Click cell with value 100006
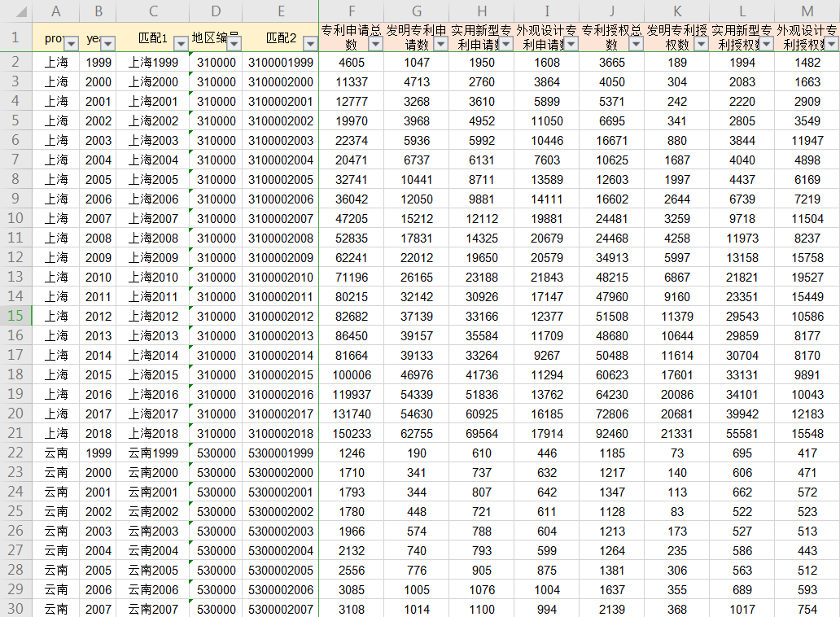The width and height of the screenshot is (840, 617). 352,375
